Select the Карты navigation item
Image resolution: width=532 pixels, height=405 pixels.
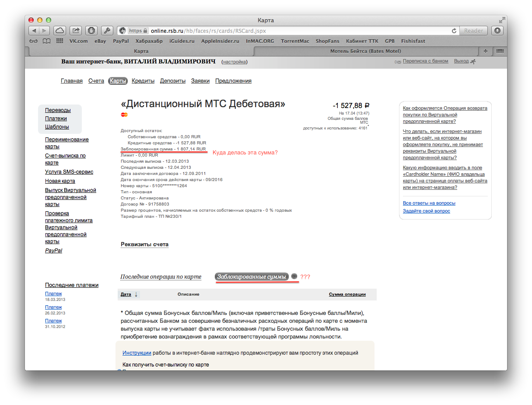click(x=118, y=81)
